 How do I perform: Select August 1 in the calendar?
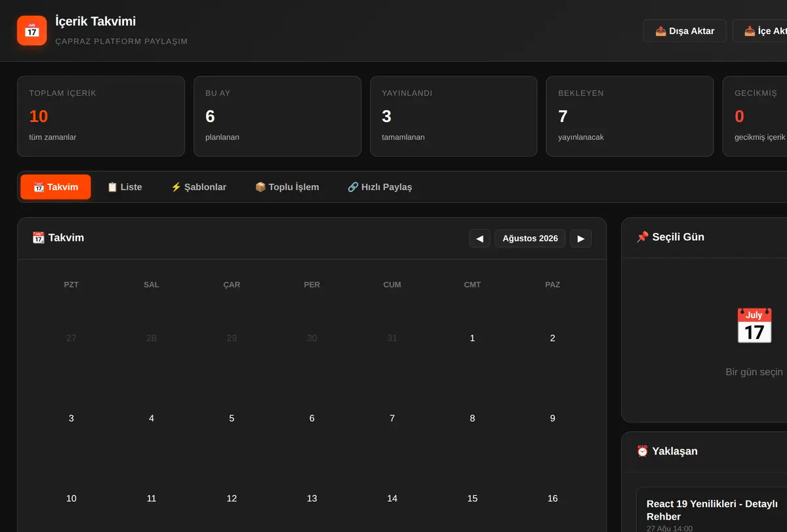(472, 338)
